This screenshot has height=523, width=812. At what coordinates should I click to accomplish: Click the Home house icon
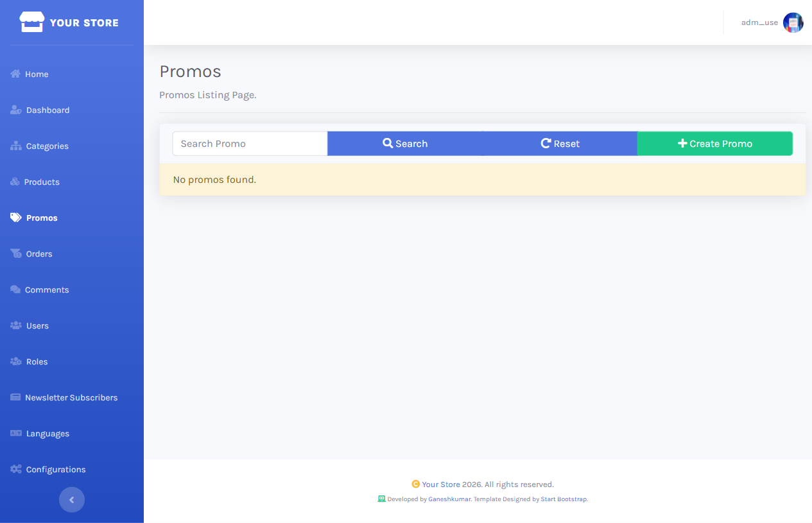(15, 74)
